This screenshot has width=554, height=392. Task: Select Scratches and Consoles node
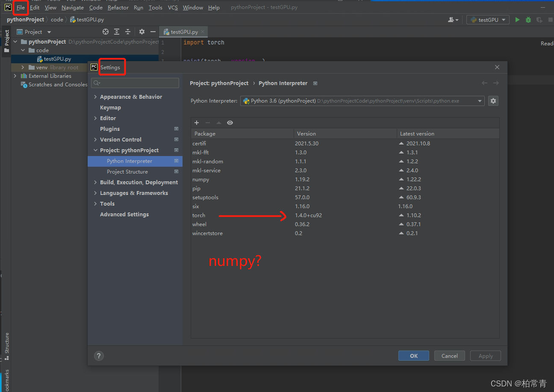point(54,85)
